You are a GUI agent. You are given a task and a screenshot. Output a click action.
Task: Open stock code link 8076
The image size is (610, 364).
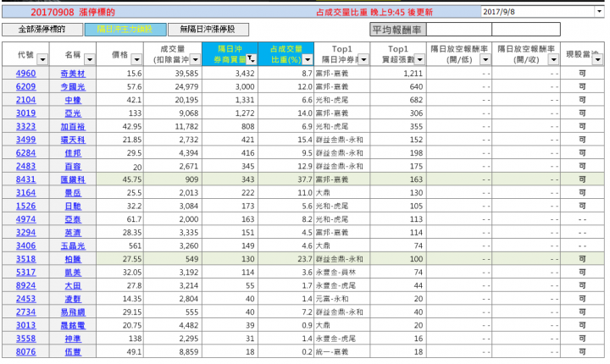25,351
